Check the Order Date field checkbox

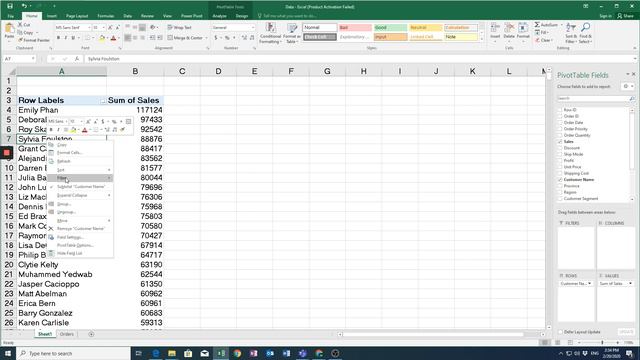(560, 122)
